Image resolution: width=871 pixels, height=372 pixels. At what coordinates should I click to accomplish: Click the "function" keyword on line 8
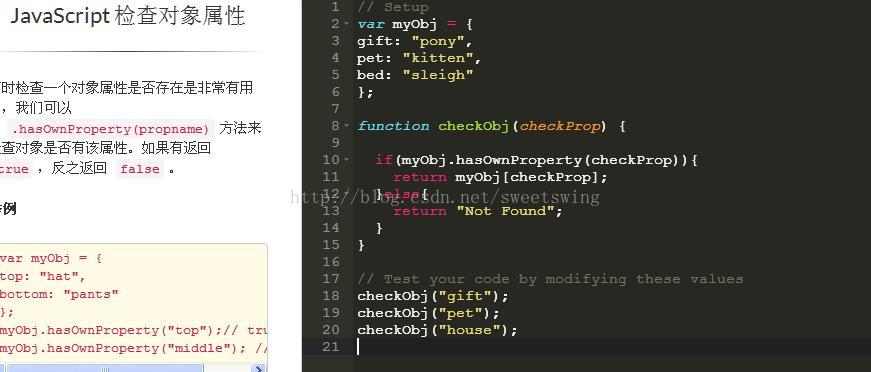click(x=393, y=126)
